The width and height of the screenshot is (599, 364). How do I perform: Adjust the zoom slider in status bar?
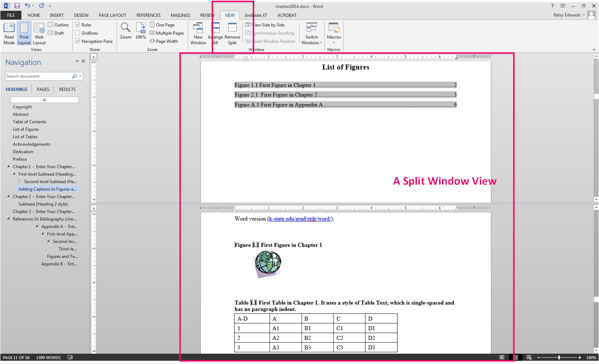click(x=559, y=358)
